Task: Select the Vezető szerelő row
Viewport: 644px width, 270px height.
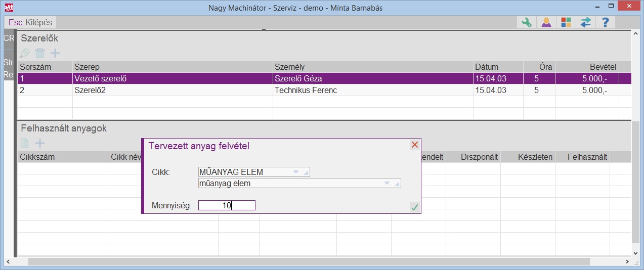Action: point(324,78)
